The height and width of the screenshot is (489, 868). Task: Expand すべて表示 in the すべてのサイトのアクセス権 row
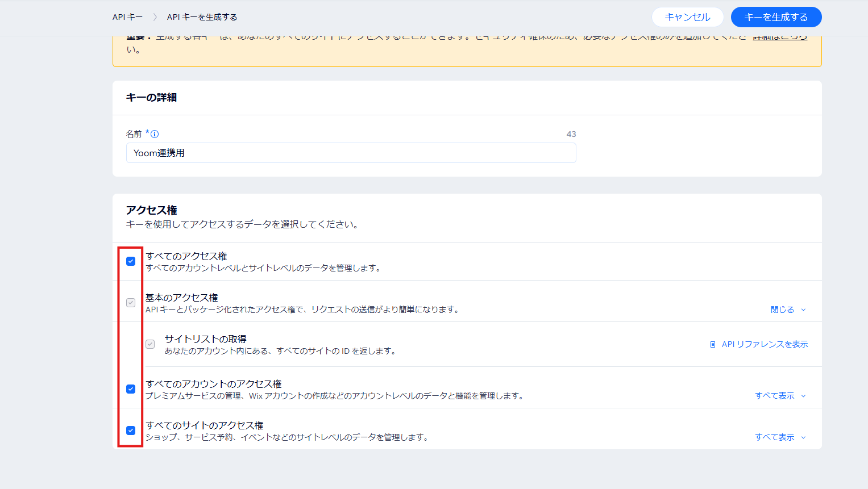click(x=779, y=437)
